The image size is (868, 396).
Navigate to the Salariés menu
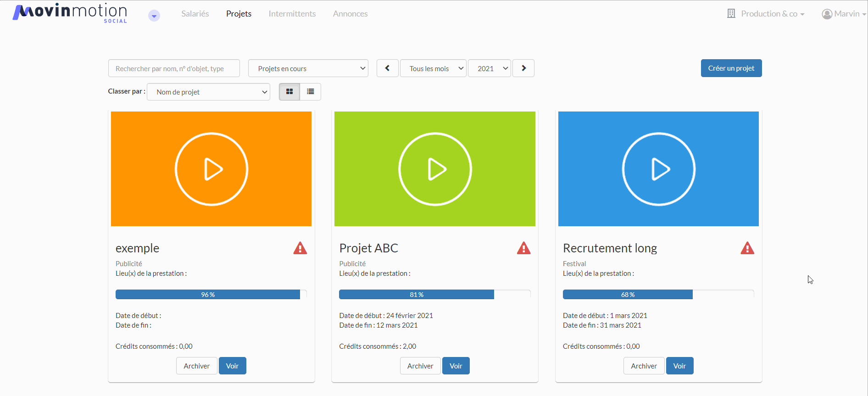(195, 14)
